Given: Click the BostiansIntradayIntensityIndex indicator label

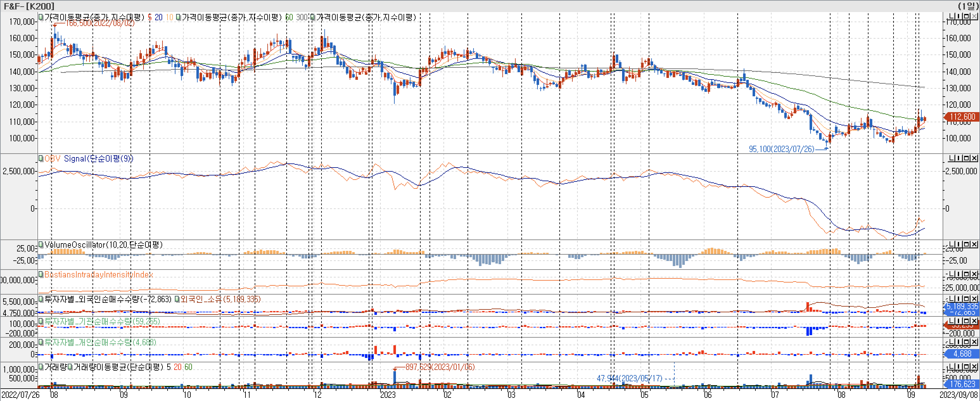Looking at the screenshot, I should [x=99, y=274].
